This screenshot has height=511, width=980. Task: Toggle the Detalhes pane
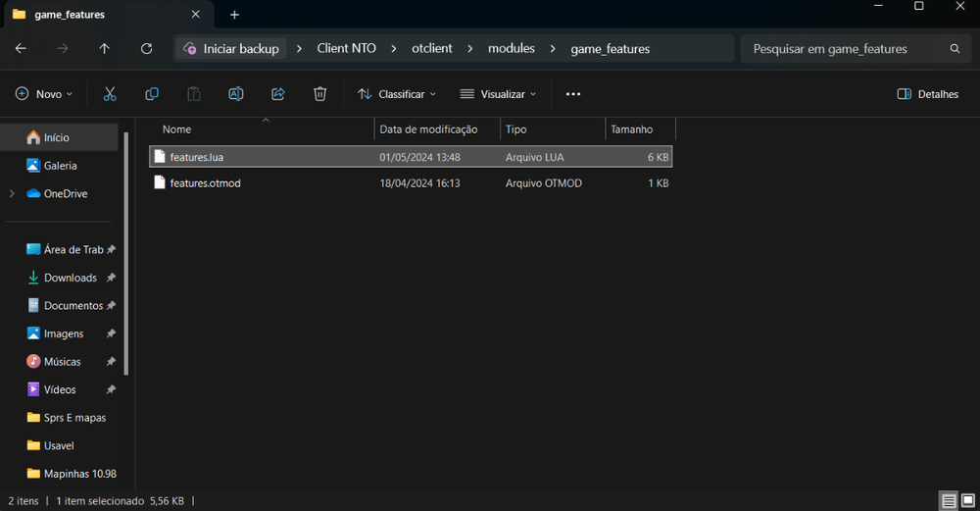[927, 94]
